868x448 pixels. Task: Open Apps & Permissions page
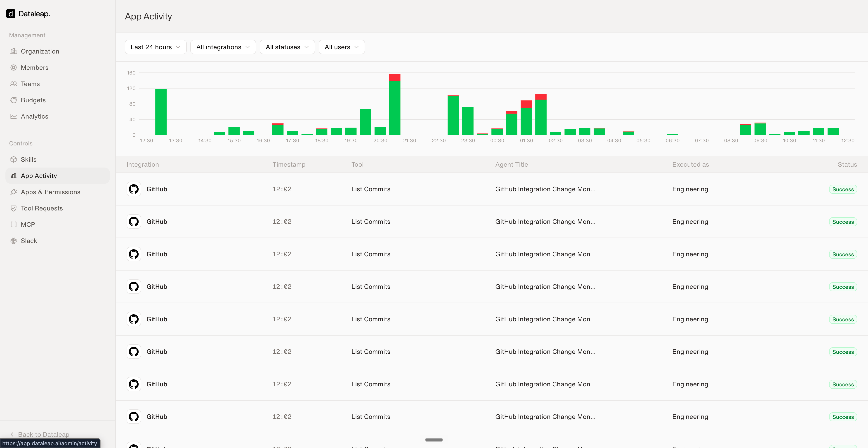(x=58, y=192)
